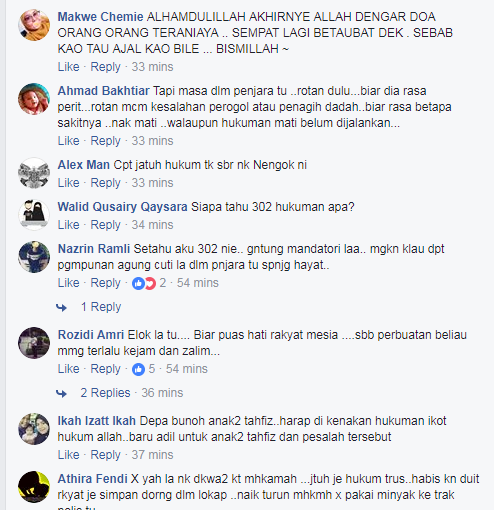
Task: Click Ahmad Bakhtiar's avatar photo
Action: coord(34,99)
